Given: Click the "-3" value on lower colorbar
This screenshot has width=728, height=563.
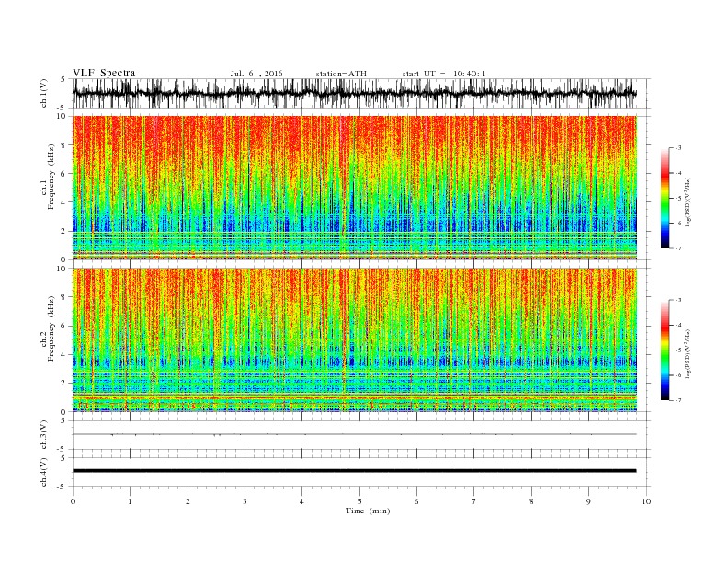Looking at the screenshot, I should (678, 300).
